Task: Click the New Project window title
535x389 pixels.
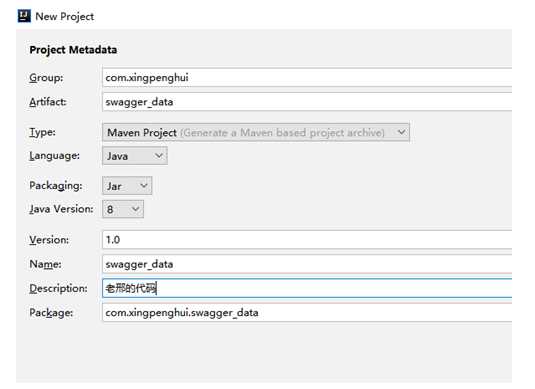Action: [65, 16]
